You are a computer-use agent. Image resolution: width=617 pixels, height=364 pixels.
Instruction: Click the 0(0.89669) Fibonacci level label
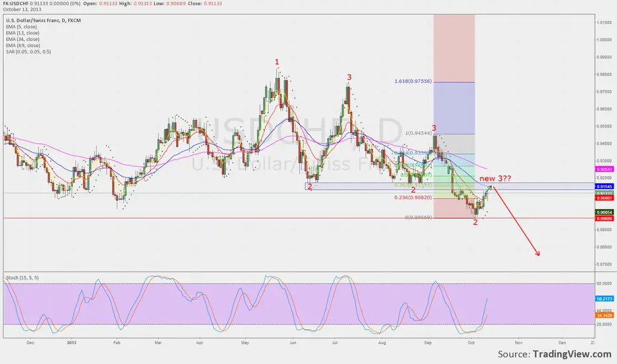point(418,217)
